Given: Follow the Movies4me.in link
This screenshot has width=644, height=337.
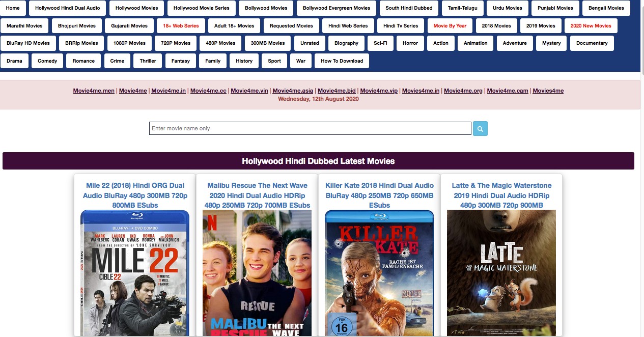Looking at the screenshot, I should point(421,91).
